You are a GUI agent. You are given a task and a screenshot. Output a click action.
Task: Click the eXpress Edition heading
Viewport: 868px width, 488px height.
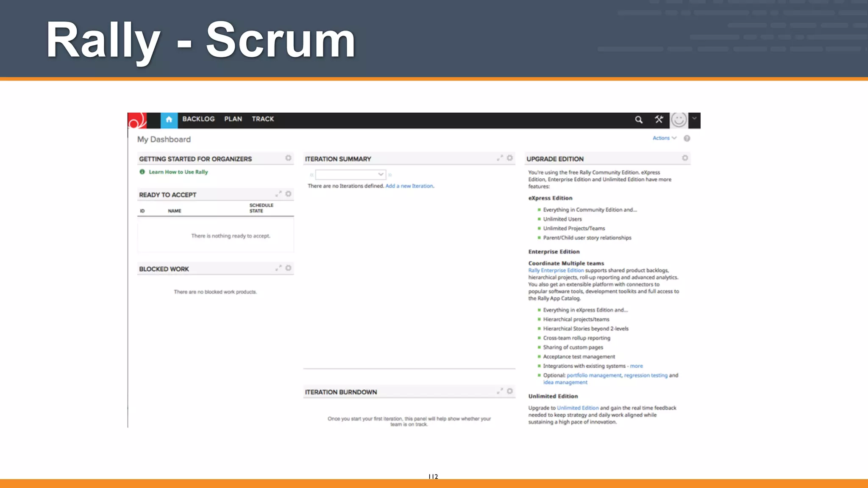pyautogui.click(x=550, y=198)
